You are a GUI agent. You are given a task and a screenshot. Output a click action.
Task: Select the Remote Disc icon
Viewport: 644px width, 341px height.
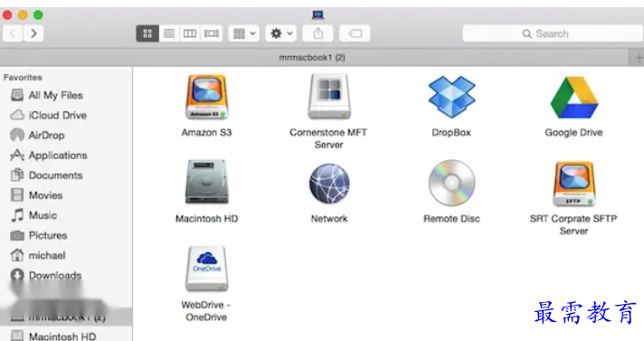coord(451,183)
